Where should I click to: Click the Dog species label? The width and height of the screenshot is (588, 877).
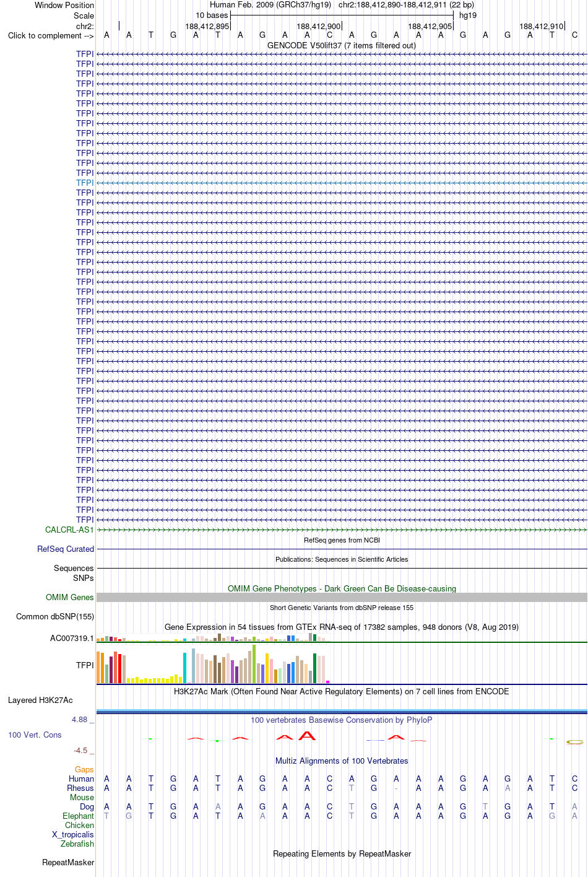coord(87,806)
